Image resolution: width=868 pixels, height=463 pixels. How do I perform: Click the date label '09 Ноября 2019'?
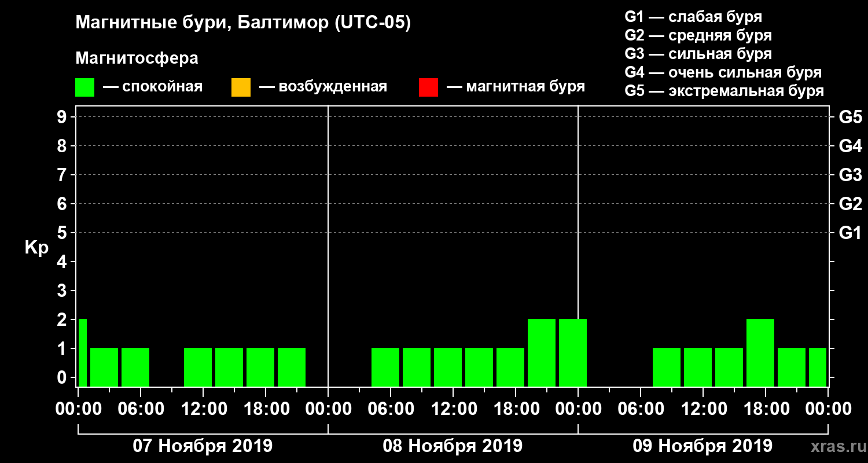pyautogui.click(x=703, y=446)
